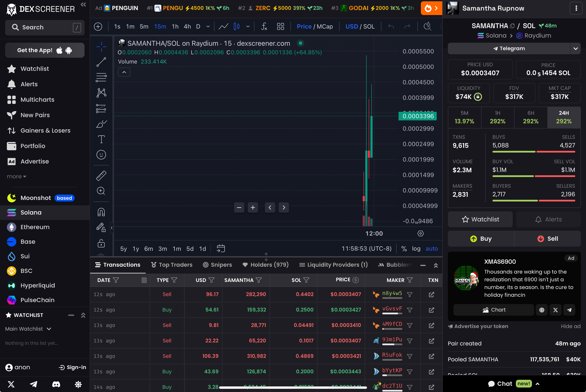The height and width of the screenshot is (392, 586).
Task: Select candlestick chart style
Action: coord(236,26)
